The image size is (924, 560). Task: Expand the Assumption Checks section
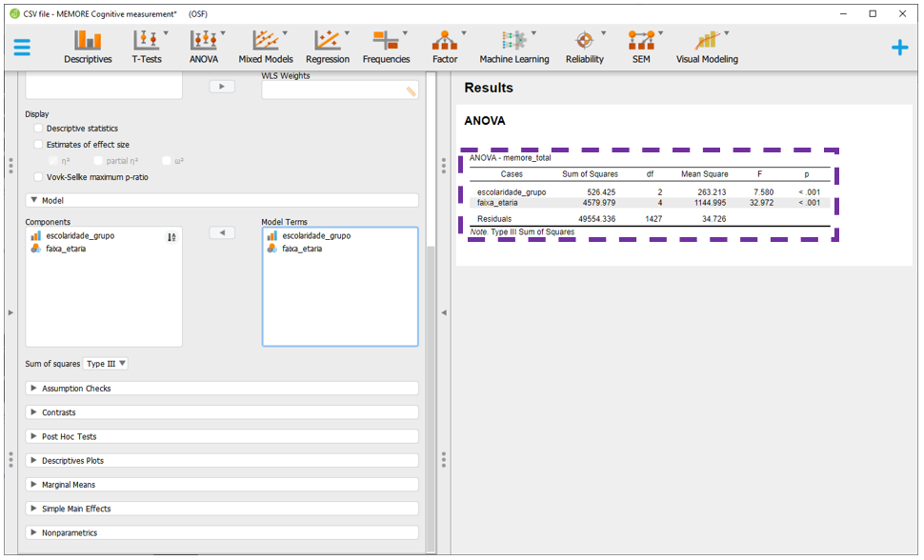point(221,389)
